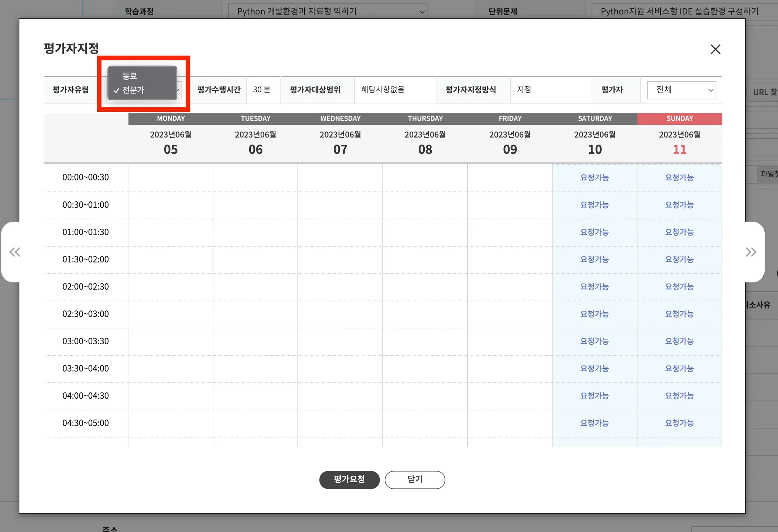Go to next week with double-right arrow
The image size is (778, 532).
pos(751,252)
